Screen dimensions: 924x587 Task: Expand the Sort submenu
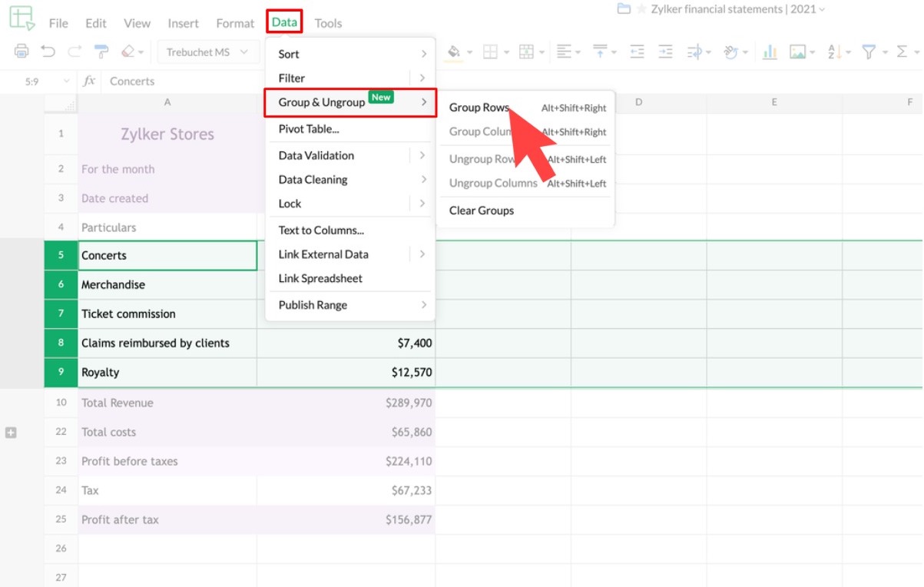tap(350, 54)
